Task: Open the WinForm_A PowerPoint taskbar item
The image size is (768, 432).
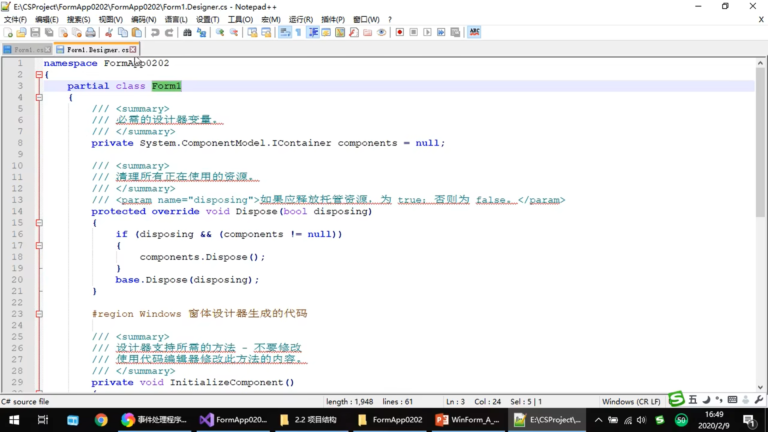Action: click(468, 420)
